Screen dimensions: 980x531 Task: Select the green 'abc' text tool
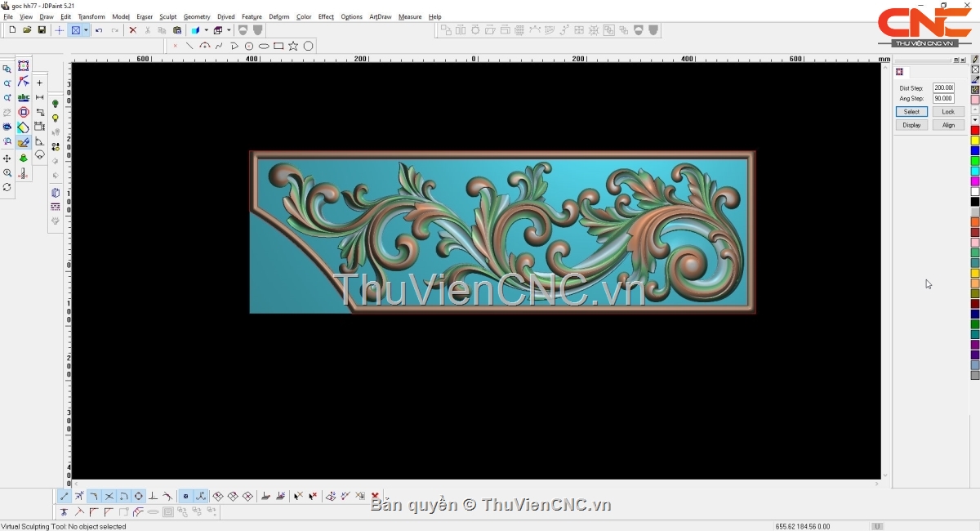(x=24, y=97)
